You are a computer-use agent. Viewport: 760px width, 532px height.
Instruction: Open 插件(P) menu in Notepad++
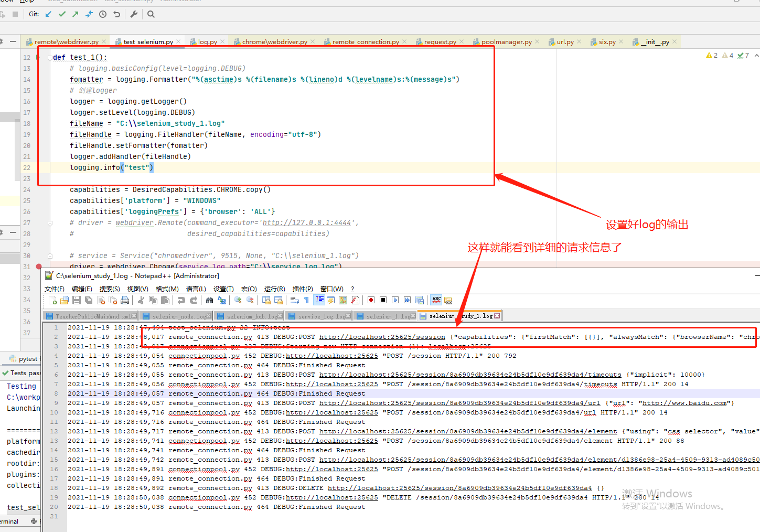tap(303, 289)
